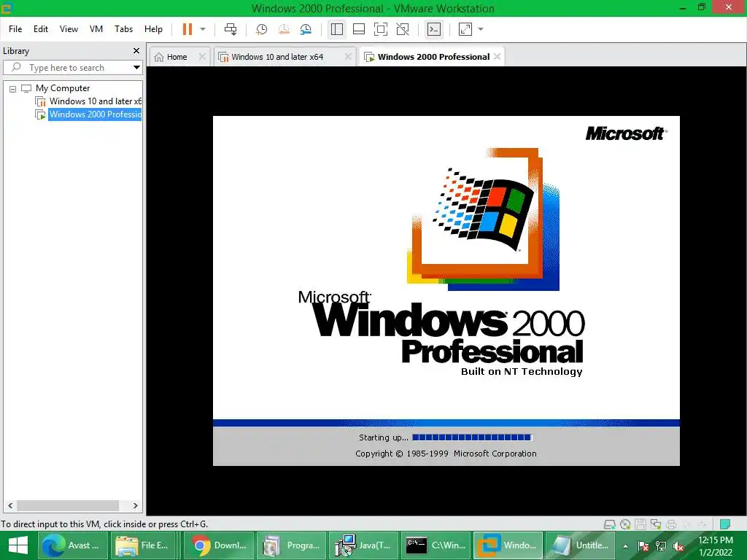
Task: Pause the virtual machine with the orange button
Action: 187,29
